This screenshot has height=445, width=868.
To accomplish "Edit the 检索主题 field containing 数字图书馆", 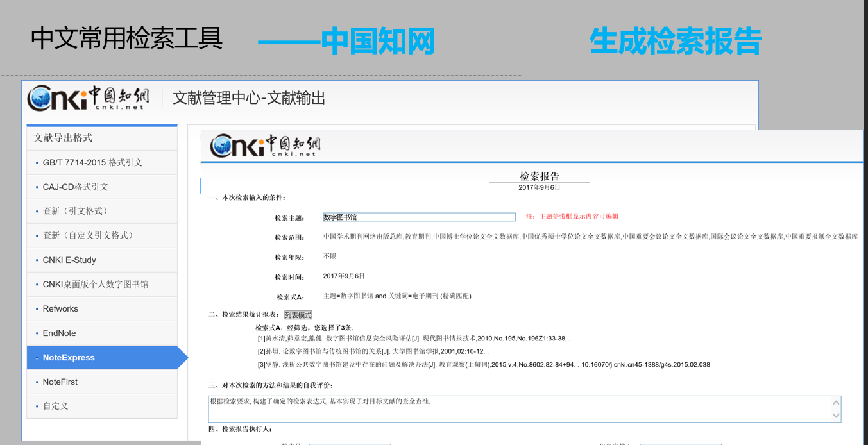I will pos(418,217).
